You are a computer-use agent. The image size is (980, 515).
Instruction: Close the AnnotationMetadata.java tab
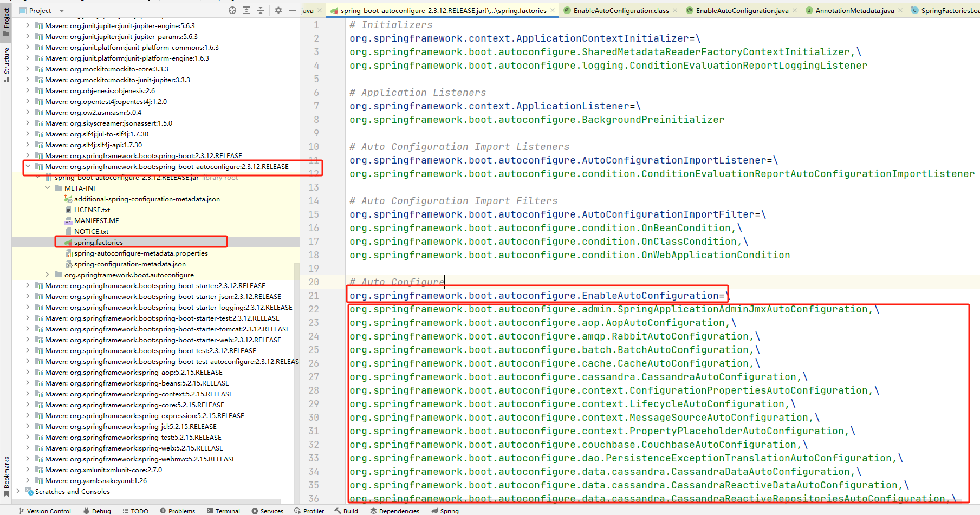[x=900, y=10]
